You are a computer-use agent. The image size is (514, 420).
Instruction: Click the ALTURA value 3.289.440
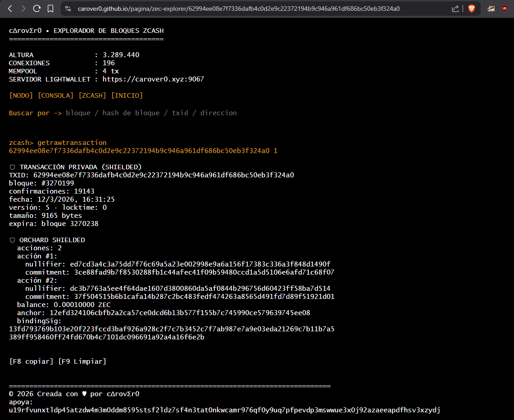[121, 55]
